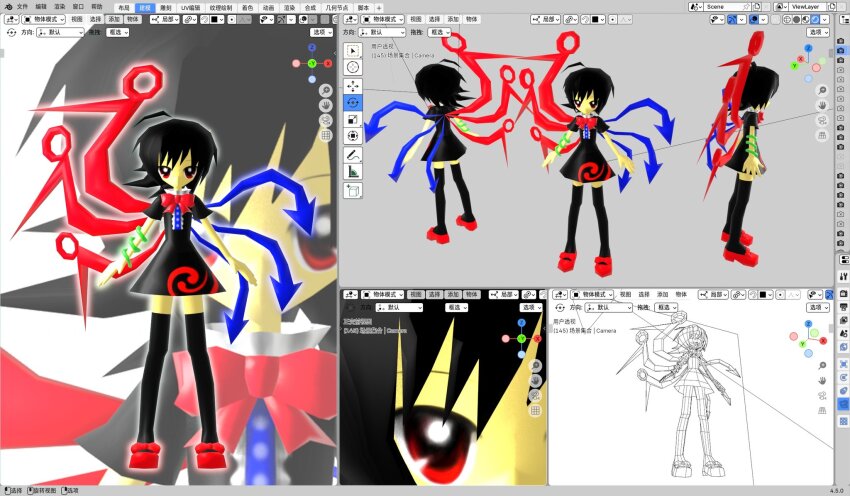
Task: Toggle X-ray in top-right viewport header
Action: 776,20
